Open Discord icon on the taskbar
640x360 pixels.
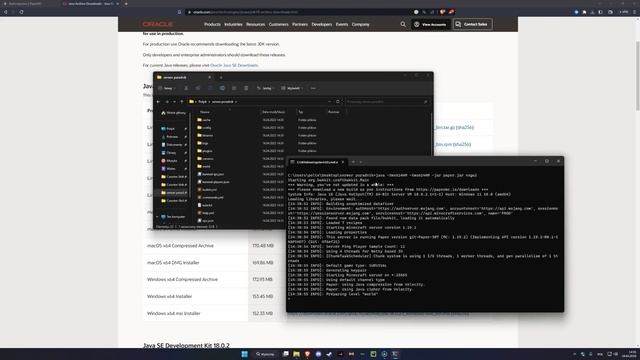coord(318,354)
